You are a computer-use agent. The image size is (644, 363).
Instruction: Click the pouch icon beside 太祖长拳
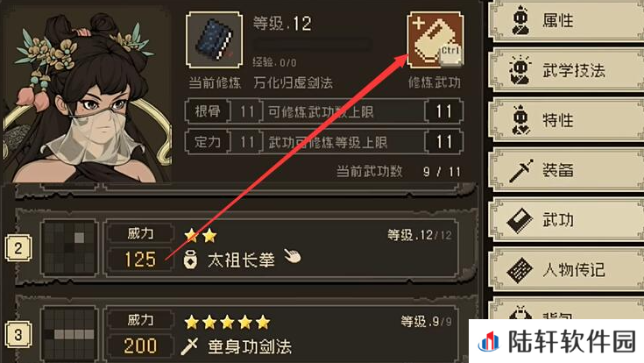(x=191, y=260)
